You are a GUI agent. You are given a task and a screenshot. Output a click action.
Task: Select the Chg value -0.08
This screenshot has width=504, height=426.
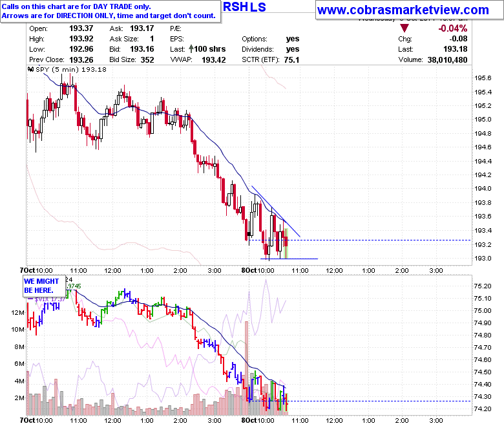click(x=458, y=39)
